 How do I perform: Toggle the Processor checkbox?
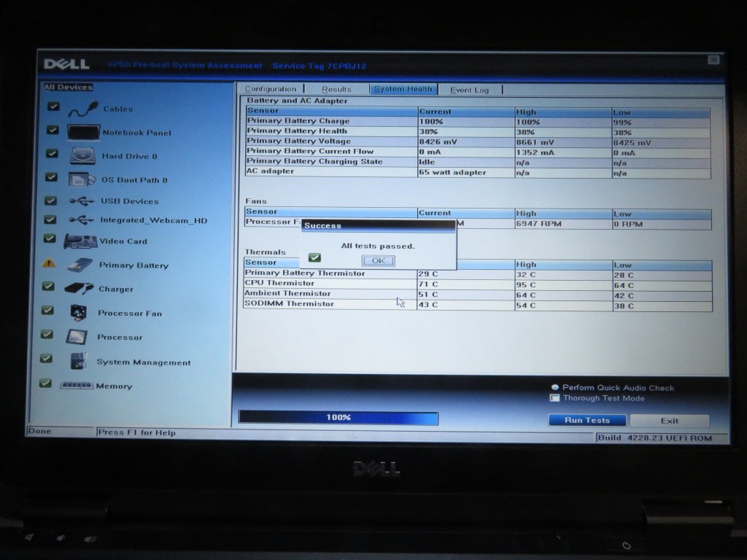(x=47, y=334)
